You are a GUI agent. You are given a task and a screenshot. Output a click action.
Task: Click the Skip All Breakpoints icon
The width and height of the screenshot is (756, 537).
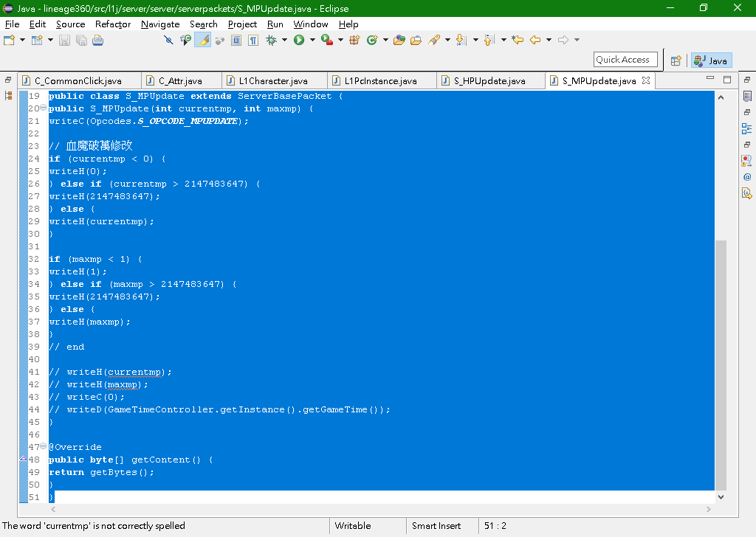click(168, 40)
